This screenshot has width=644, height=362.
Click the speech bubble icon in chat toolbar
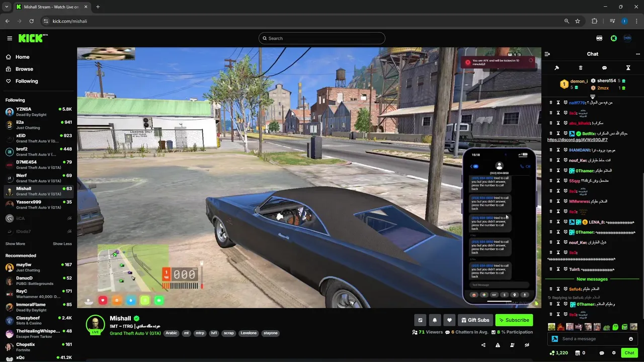click(x=604, y=68)
